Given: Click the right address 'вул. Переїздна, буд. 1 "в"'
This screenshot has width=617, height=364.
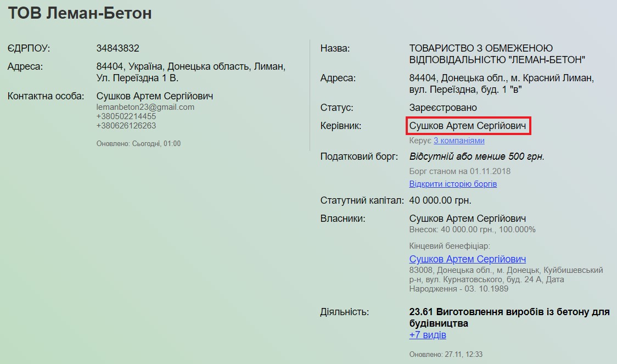Looking at the screenshot, I should tap(465, 89).
